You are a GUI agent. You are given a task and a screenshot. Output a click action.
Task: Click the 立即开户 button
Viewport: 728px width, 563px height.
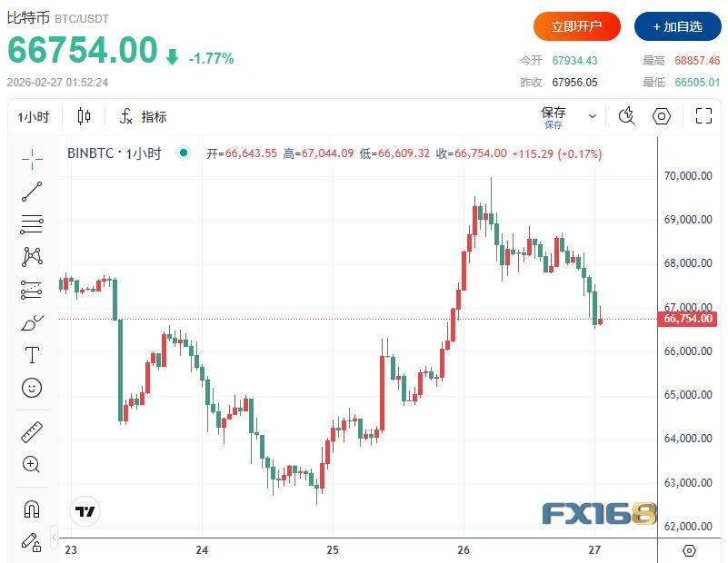pyautogui.click(x=576, y=26)
